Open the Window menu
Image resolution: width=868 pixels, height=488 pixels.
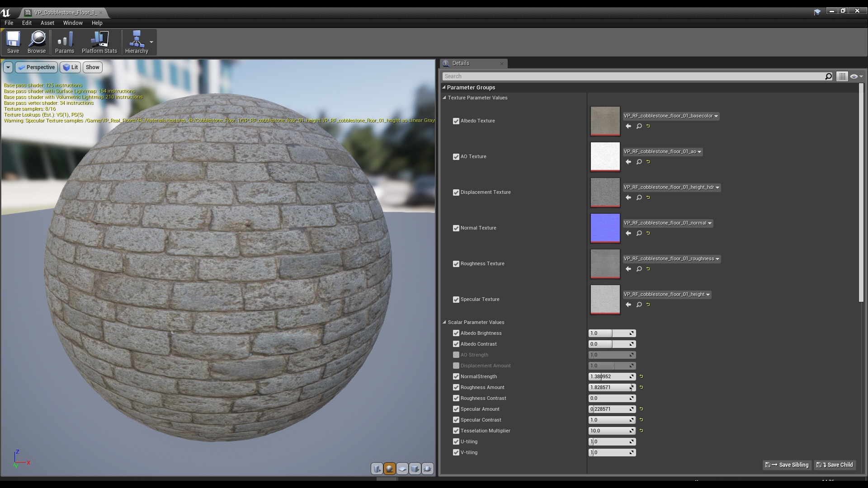[x=72, y=23]
